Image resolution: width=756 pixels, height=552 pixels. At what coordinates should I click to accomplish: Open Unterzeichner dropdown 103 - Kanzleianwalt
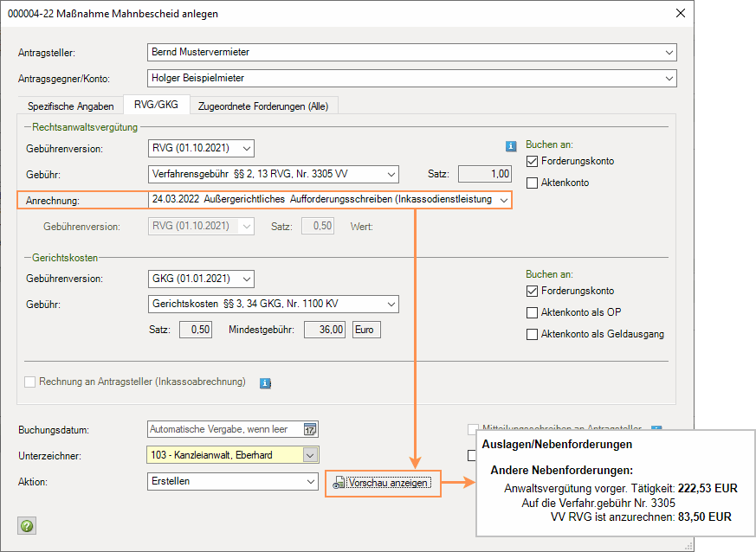233,455
